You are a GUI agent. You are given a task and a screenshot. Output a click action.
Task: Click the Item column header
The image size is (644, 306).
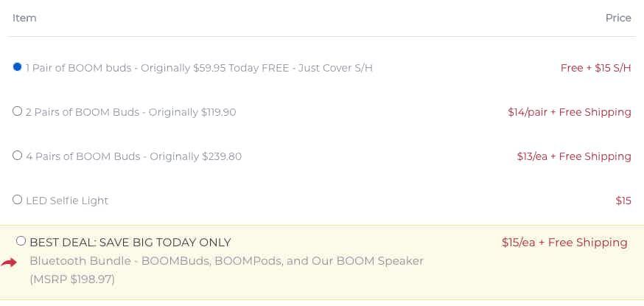pyautogui.click(x=24, y=18)
